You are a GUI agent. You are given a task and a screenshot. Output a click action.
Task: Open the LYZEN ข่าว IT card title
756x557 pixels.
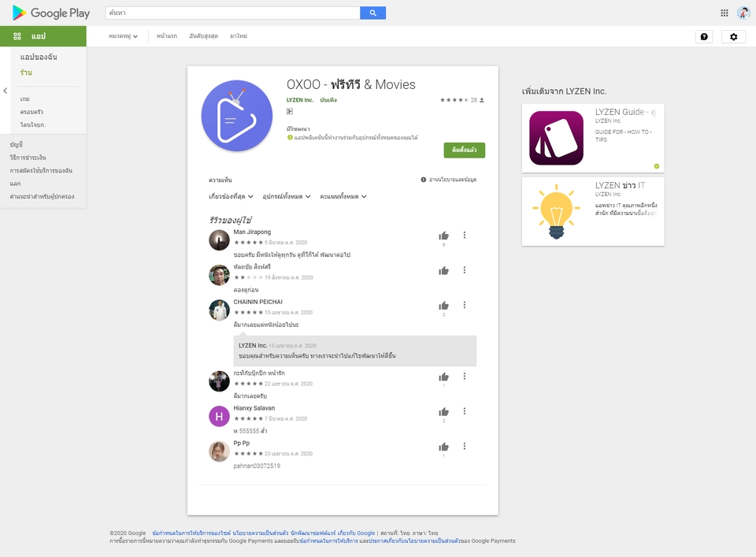pyautogui.click(x=620, y=185)
